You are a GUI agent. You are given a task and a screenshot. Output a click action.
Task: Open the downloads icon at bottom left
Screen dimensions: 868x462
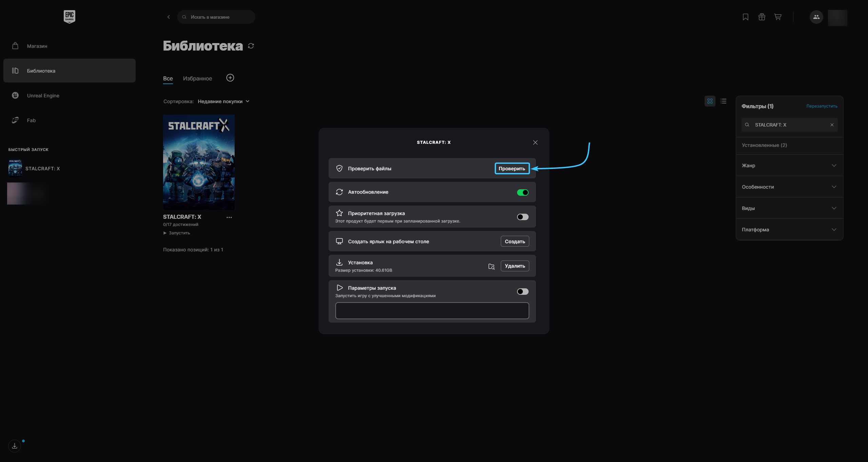pyautogui.click(x=15, y=446)
